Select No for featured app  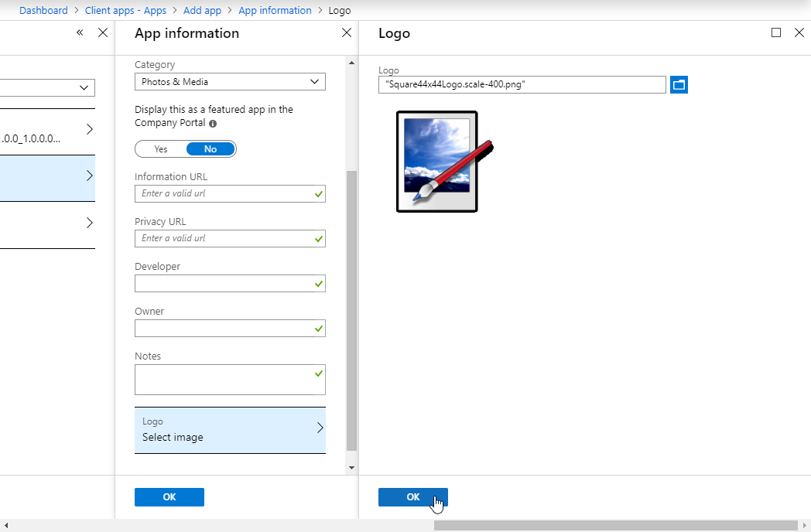click(210, 149)
